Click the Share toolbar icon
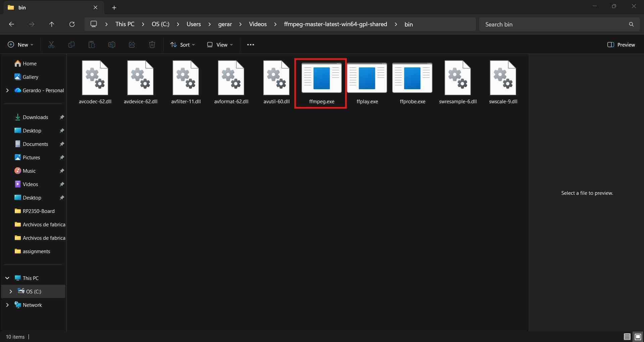 pyautogui.click(x=132, y=45)
